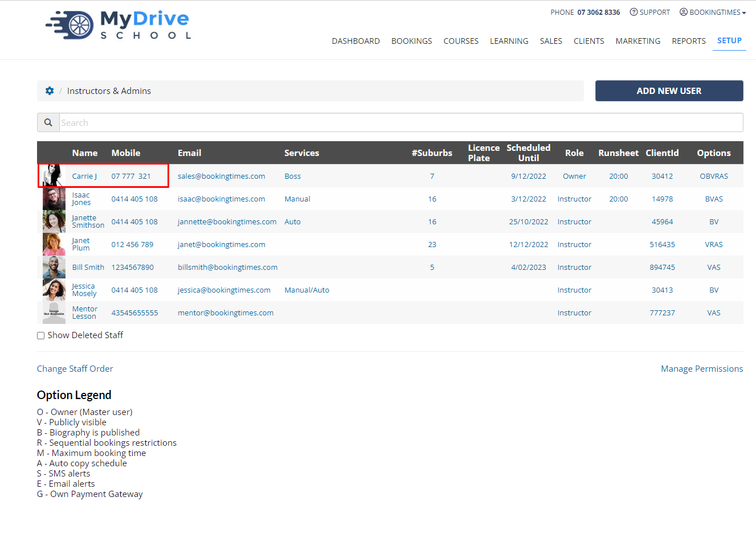
Task: Open Janet Plum staff name link
Action: click(81, 244)
